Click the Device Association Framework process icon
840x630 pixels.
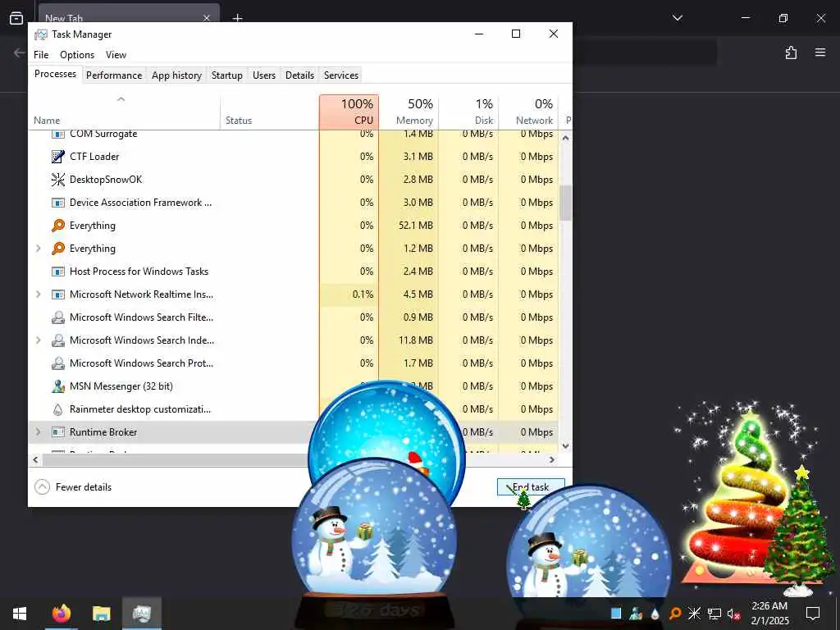pos(58,203)
